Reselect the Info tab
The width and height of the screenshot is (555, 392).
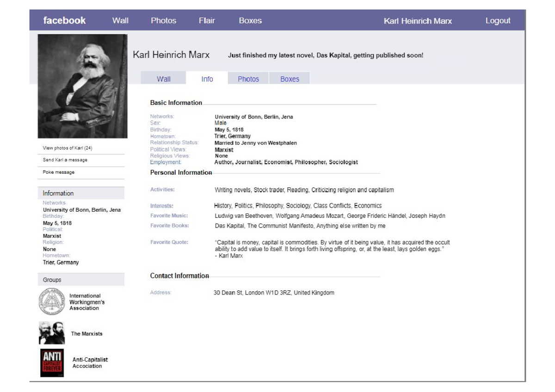[207, 79]
